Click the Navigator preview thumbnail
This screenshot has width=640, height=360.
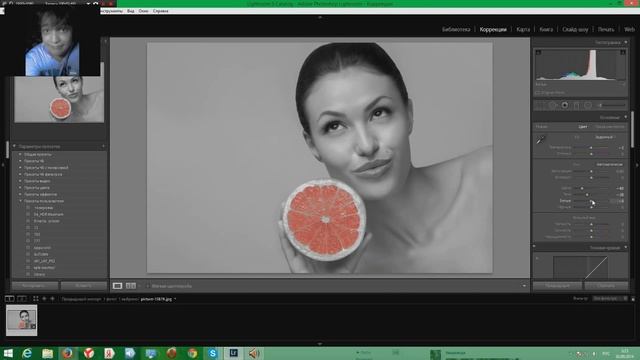[59, 99]
